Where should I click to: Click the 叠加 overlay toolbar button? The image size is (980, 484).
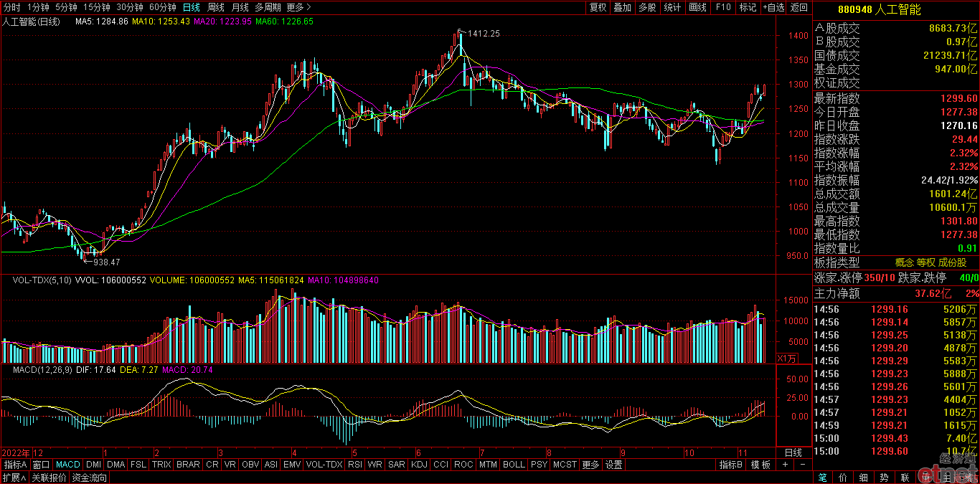[623, 7]
